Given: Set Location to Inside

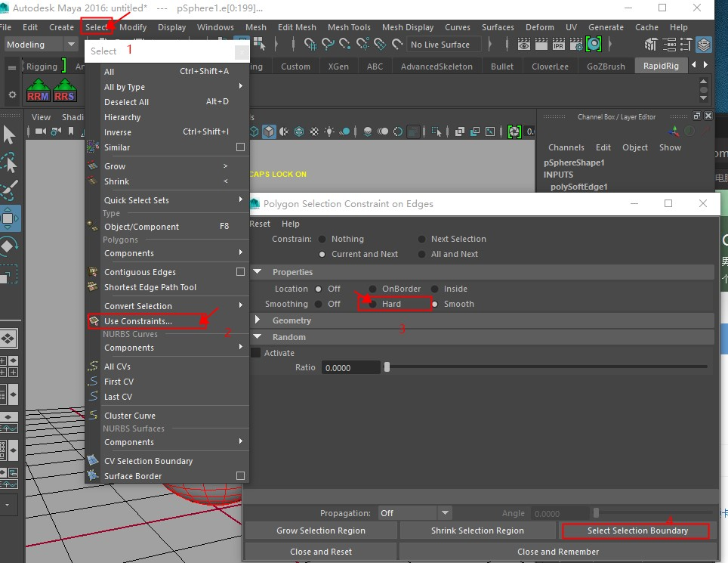Looking at the screenshot, I should (434, 289).
